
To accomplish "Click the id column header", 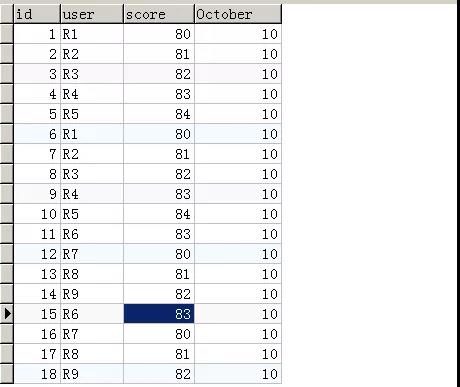I will click(x=37, y=14).
